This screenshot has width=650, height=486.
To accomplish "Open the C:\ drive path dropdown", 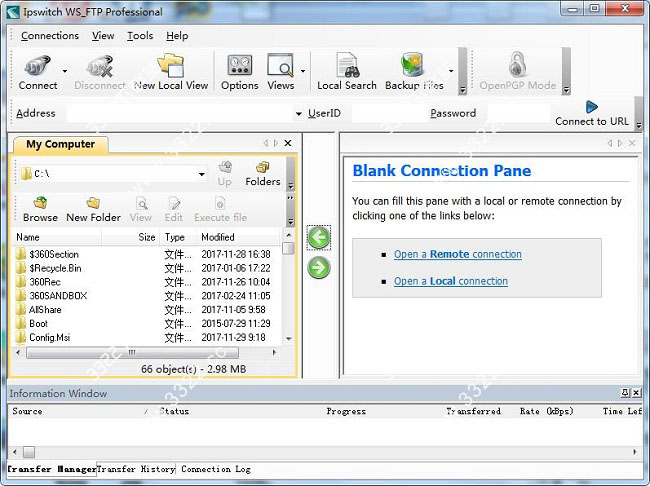I will point(201,174).
